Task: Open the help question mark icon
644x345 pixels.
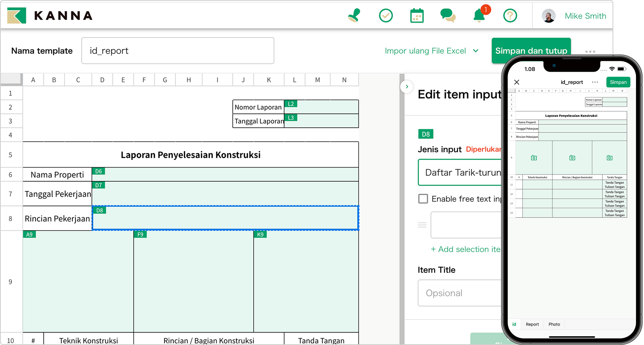Action: (510, 16)
